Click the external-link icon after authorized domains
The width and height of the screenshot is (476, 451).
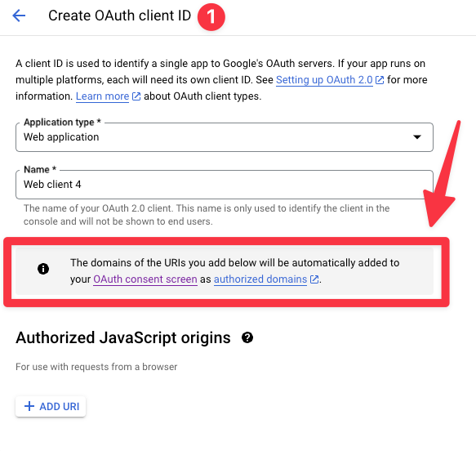[314, 279]
